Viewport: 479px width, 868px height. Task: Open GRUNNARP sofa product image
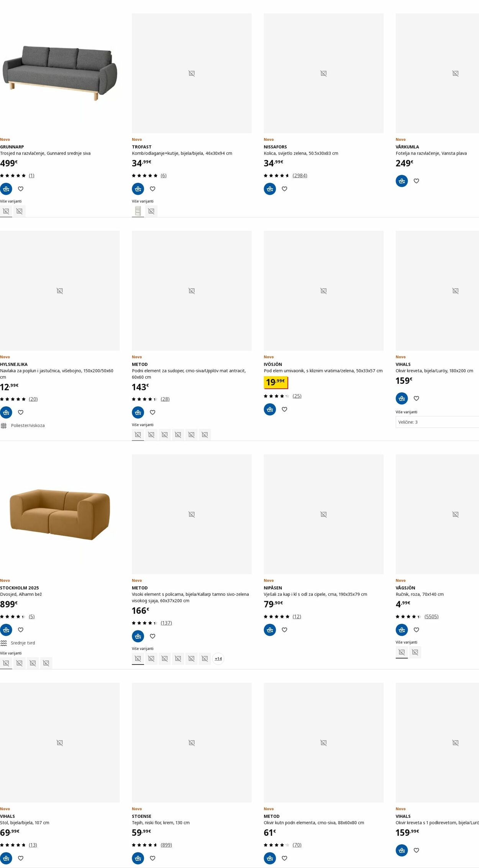tap(60, 73)
